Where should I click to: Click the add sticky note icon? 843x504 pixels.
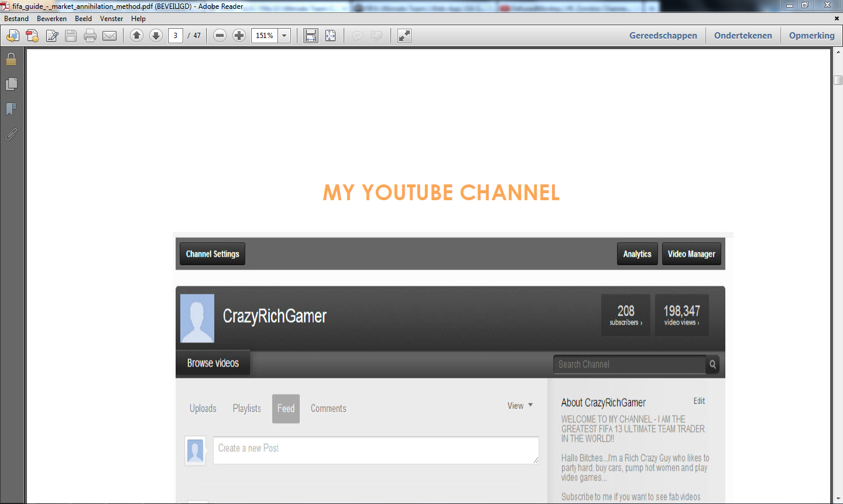coord(357,36)
